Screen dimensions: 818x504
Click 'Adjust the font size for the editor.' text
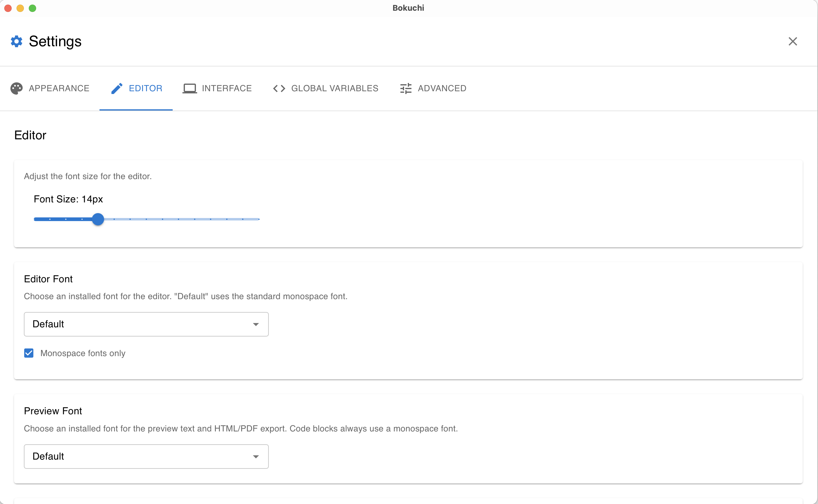(88, 176)
